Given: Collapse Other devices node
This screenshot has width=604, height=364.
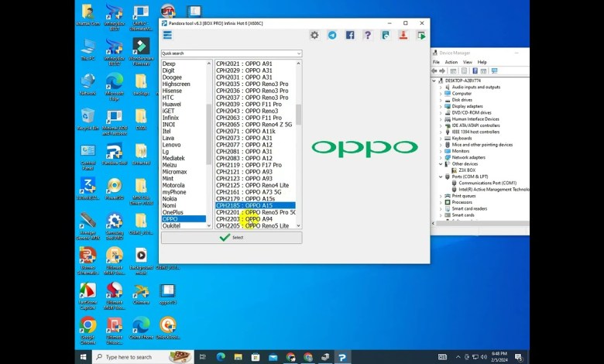Looking at the screenshot, I should [441, 164].
